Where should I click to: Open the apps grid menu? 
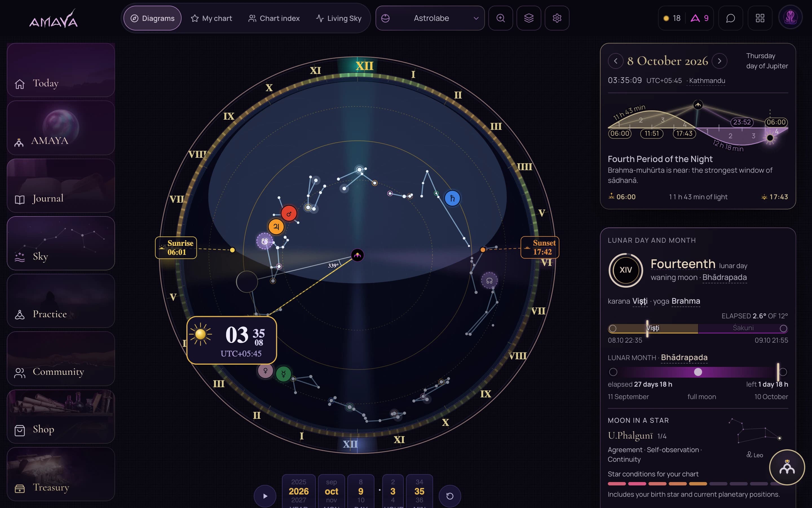click(760, 18)
